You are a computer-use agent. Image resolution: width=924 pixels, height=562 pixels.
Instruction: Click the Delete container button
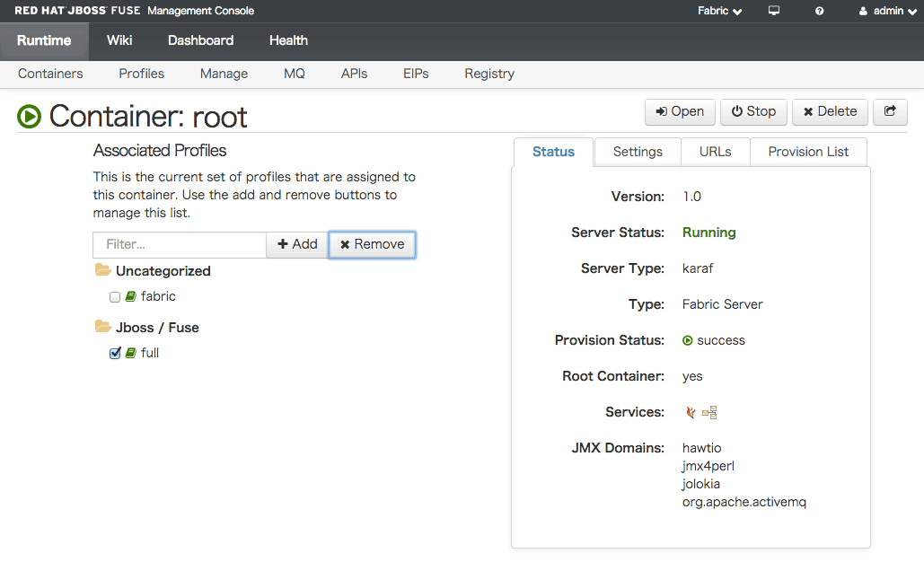pos(831,111)
